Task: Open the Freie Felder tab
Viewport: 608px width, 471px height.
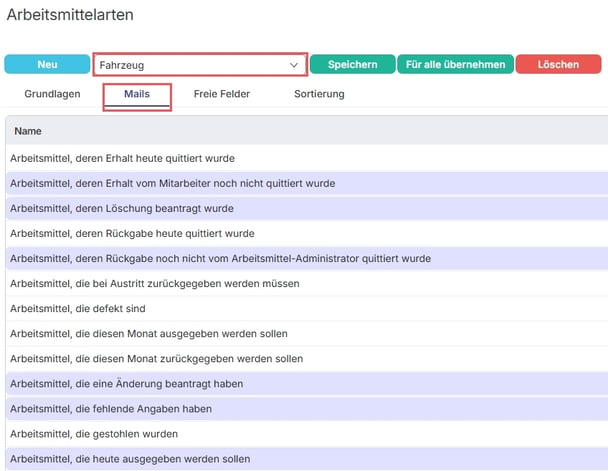Action: tap(221, 94)
